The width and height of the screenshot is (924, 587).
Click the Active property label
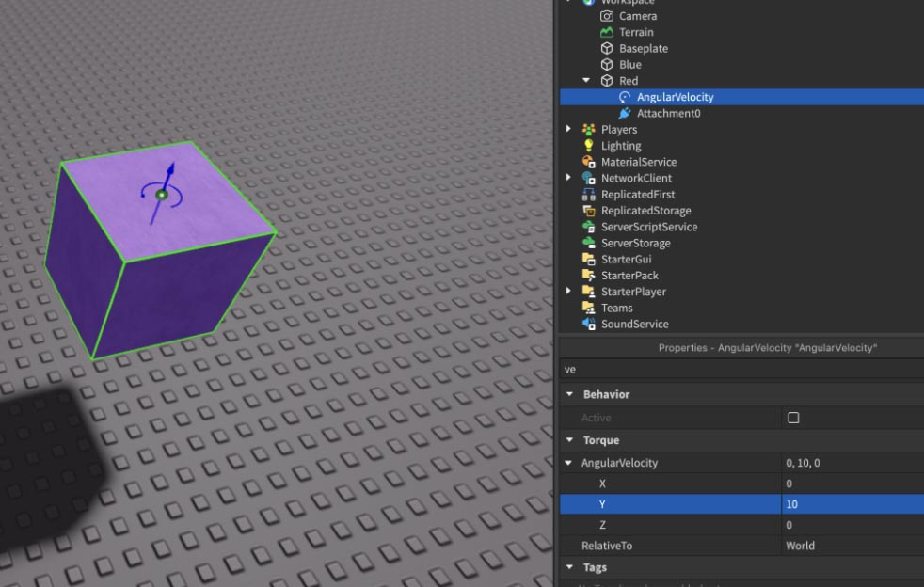(596, 418)
